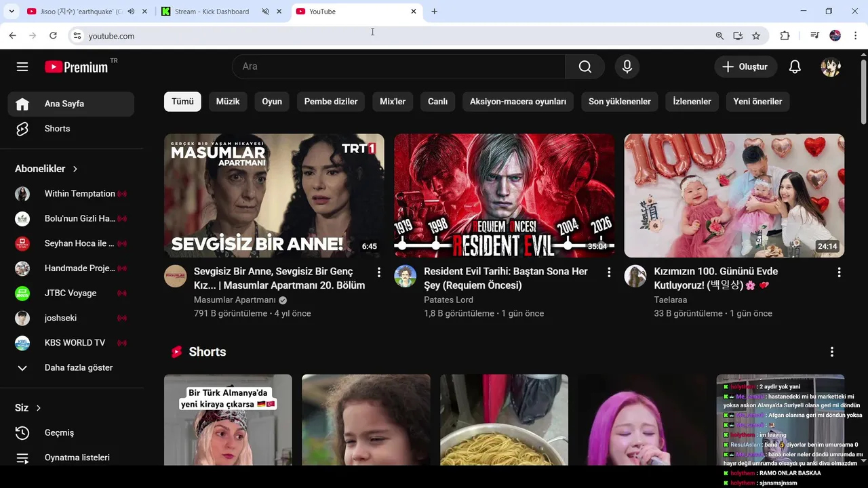Select Aksiyon-macera oyunları chip
The width and height of the screenshot is (868, 488).
tap(518, 102)
